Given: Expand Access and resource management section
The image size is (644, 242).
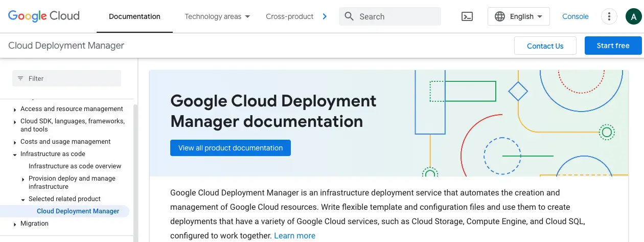Looking at the screenshot, I should click(x=15, y=109).
